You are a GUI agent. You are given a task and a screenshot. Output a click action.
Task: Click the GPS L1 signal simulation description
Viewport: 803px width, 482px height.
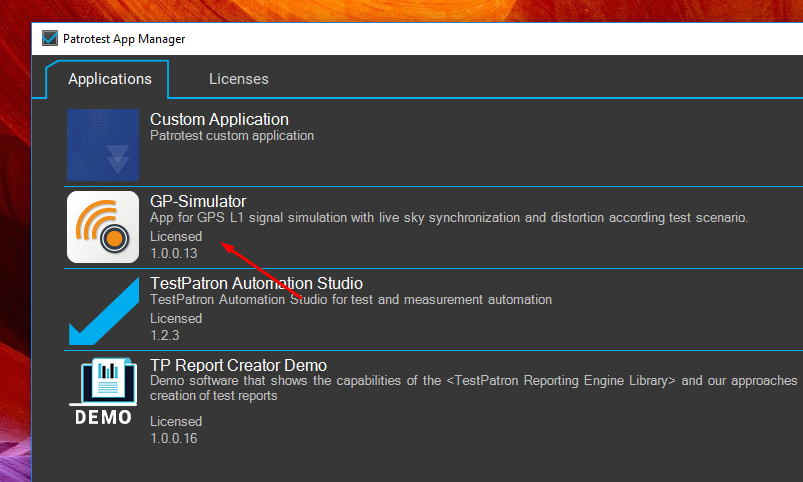click(x=448, y=218)
